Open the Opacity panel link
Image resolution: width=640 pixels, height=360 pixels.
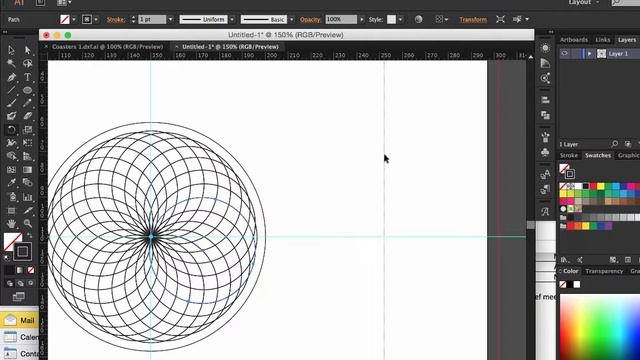[x=310, y=19]
